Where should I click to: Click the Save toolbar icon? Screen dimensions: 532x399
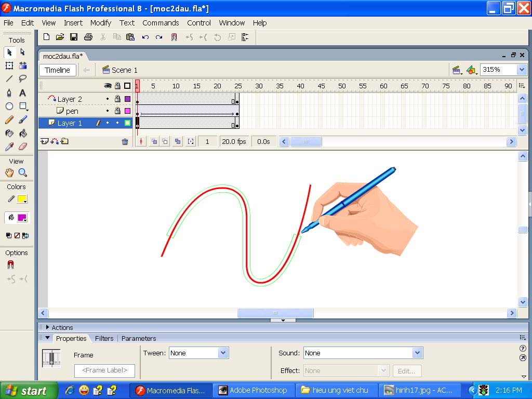click(x=74, y=37)
